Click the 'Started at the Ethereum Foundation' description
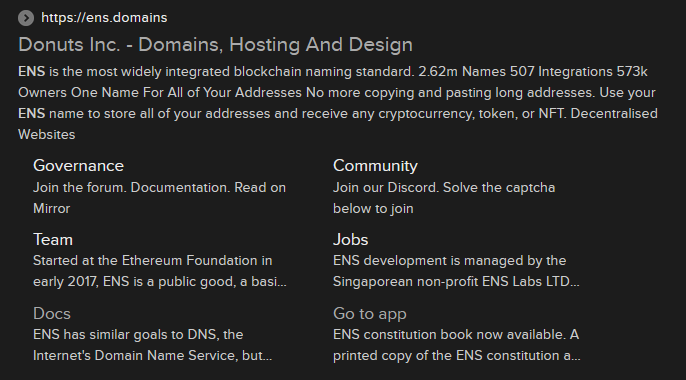This screenshot has width=686, height=380. point(160,271)
